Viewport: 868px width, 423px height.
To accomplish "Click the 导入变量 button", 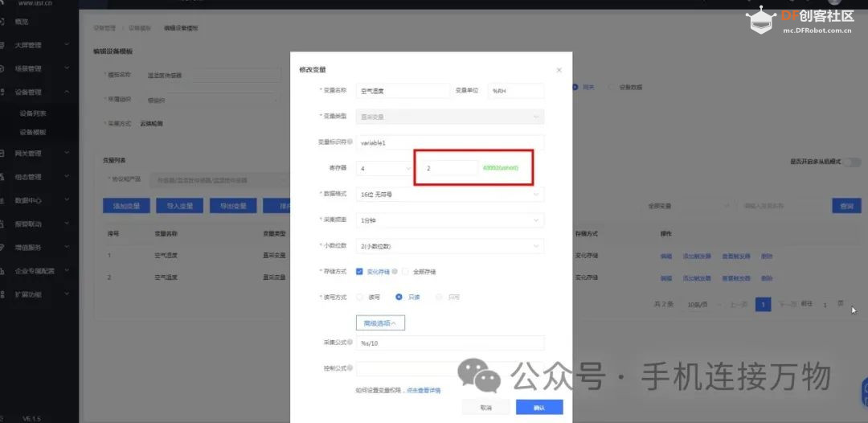I will (x=179, y=206).
